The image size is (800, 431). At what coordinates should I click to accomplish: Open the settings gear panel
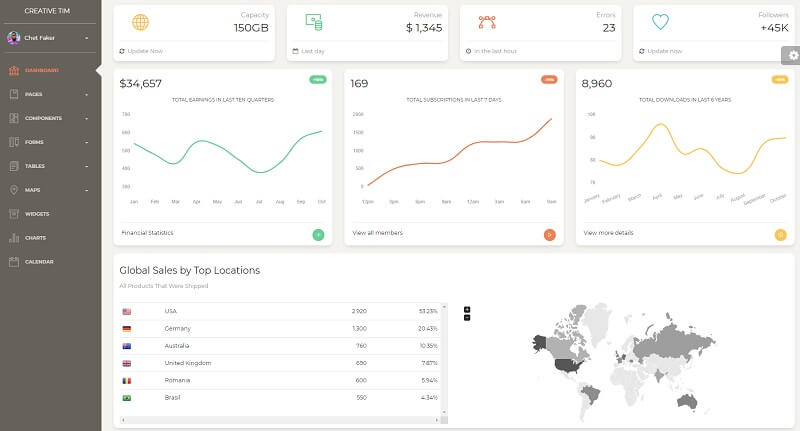point(790,56)
